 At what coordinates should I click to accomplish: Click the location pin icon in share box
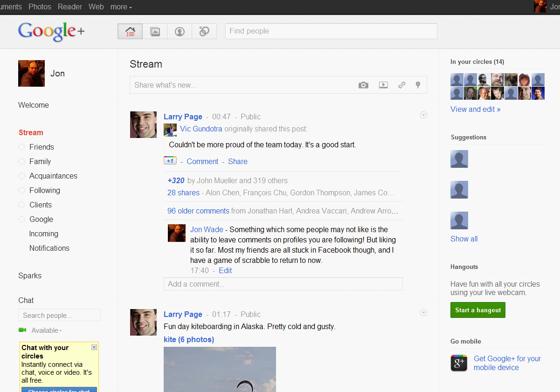[418, 85]
